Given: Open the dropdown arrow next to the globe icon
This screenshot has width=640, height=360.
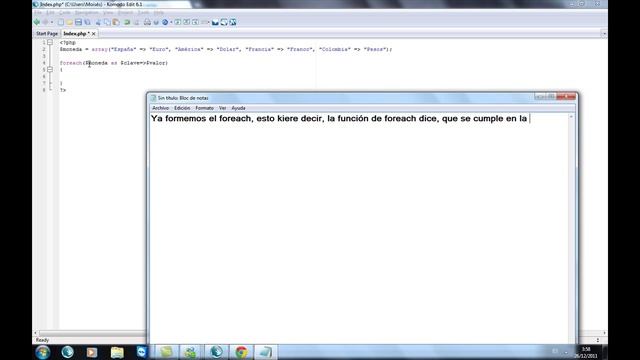Looking at the screenshot, I should click(x=171, y=22).
